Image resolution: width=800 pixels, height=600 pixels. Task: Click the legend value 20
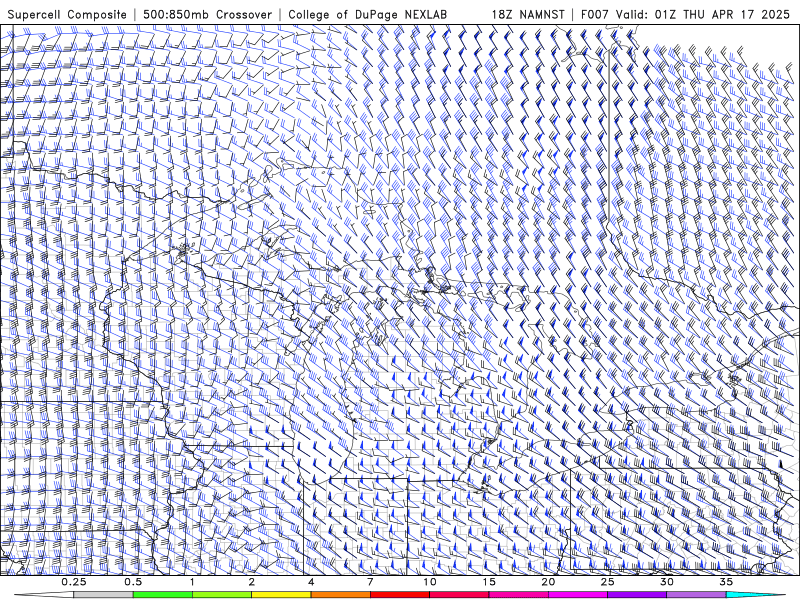click(548, 582)
